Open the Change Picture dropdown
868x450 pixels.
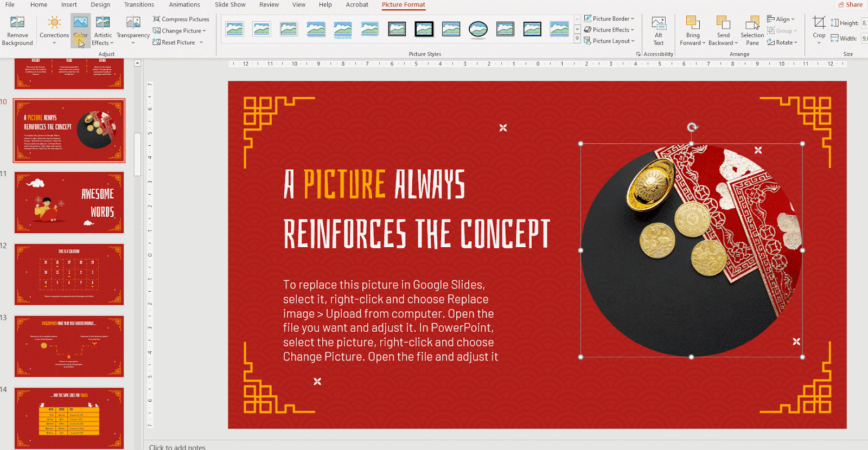pos(180,31)
